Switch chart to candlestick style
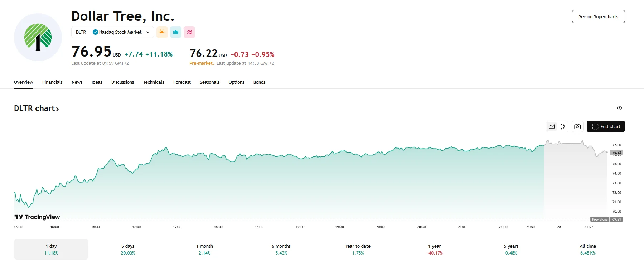The width and height of the screenshot is (644, 271). tap(562, 126)
